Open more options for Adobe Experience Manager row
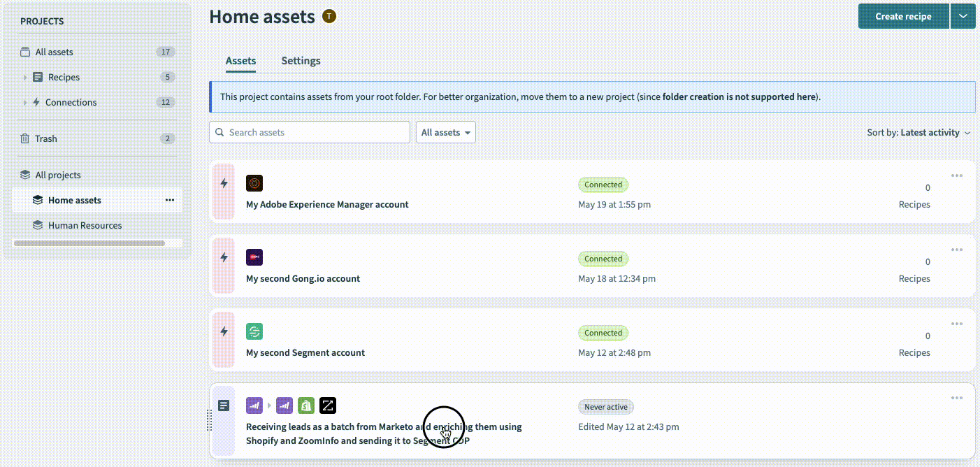This screenshot has width=980, height=467. click(956, 175)
